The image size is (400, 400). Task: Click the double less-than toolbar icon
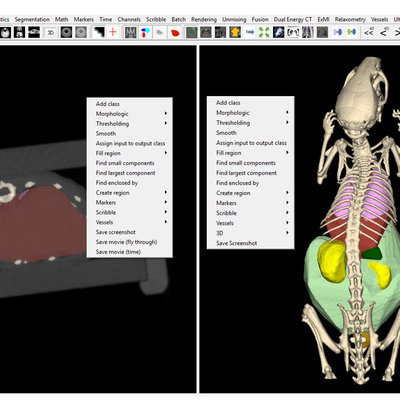tap(369, 33)
